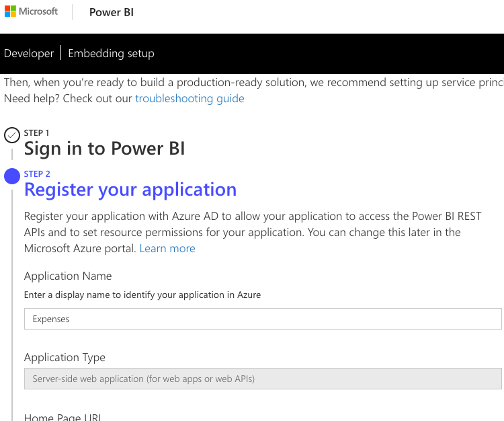Focus the Application Name field containing Expenses
Image resolution: width=504 pixels, height=421 pixels.
point(263,319)
